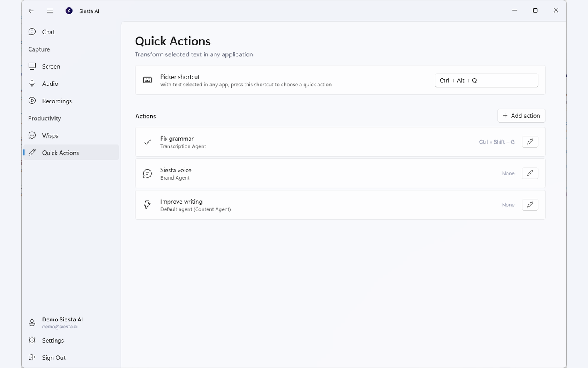Click the Capture section header

click(39, 49)
